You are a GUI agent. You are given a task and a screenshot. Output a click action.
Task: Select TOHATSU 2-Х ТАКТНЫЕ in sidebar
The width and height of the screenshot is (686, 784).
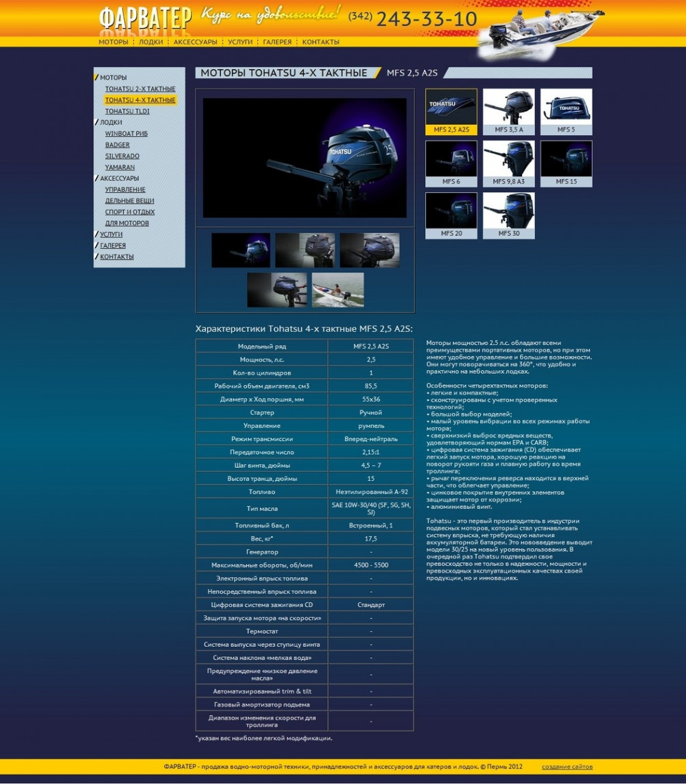(x=140, y=89)
